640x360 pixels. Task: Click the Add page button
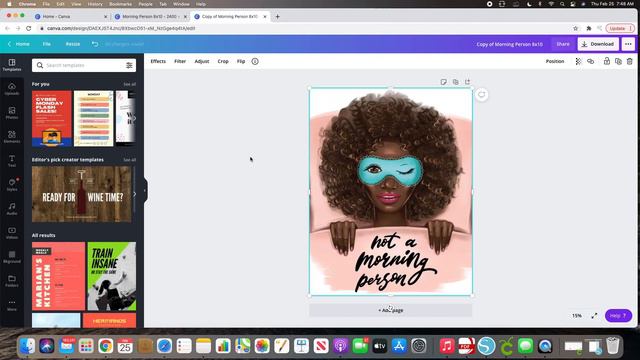(x=391, y=310)
